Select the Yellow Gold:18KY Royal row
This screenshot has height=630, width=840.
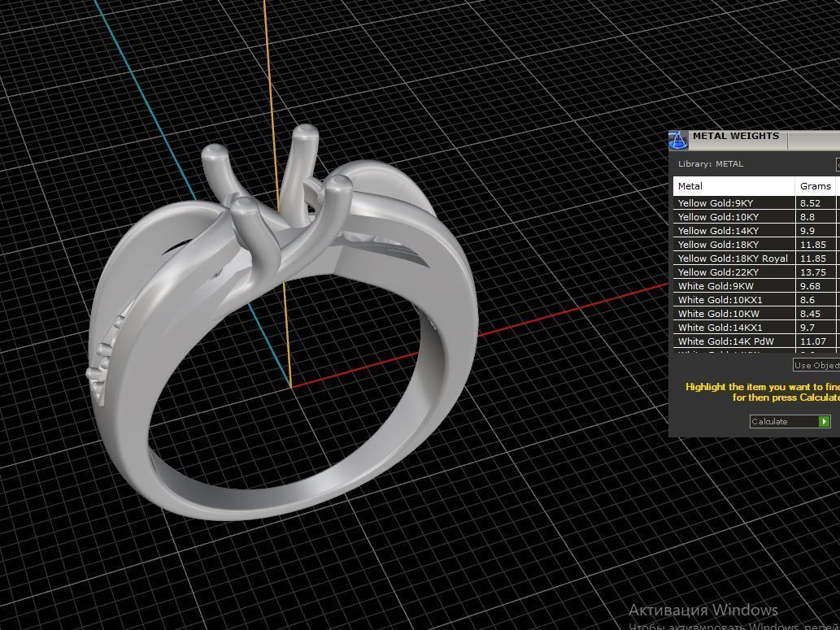(x=756, y=259)
